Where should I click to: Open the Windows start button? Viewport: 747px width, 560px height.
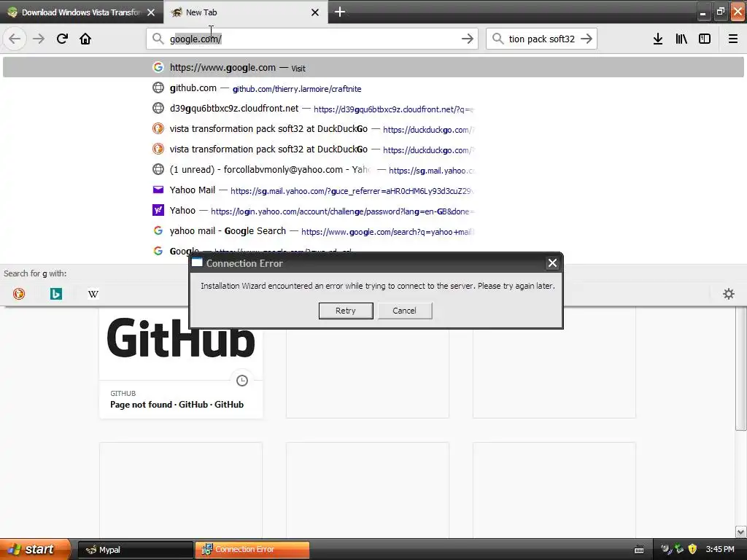click(x=35, y=549)
